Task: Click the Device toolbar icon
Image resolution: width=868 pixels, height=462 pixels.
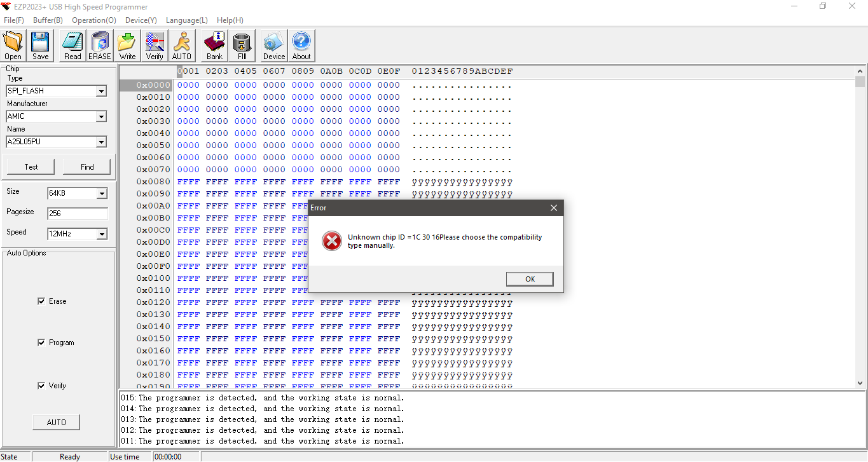Action: pyautogui.click(x=274, y=46)
